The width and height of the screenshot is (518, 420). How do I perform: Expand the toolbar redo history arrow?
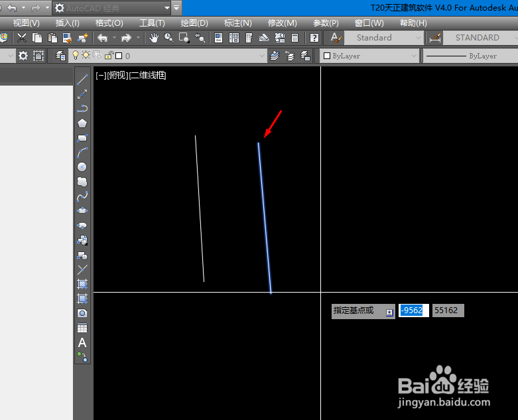pyautogui.click(x=139, y=38)
